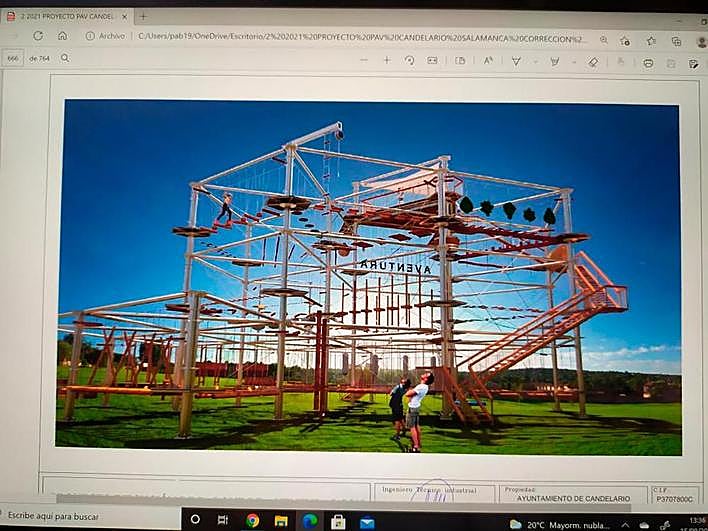Launch Google Chrome from the taskbar
This screenshot has width=708, height=531.
pyautogui.click(x=252, y=521)
